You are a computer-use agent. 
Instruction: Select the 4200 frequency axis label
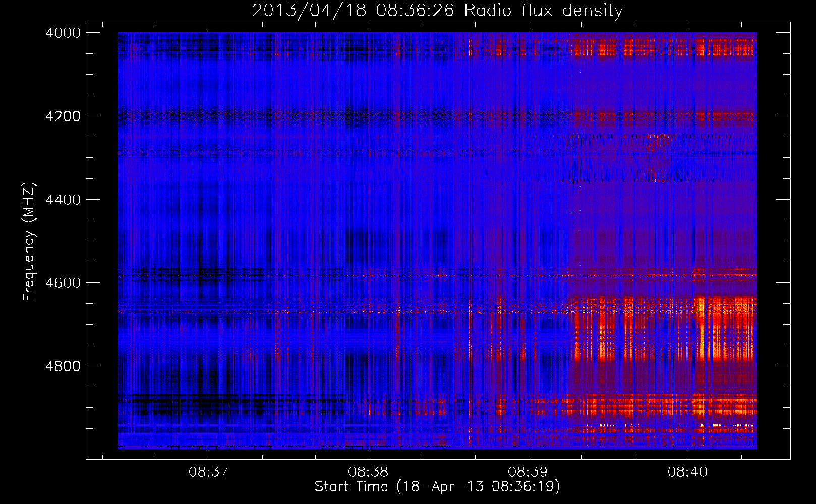pyautogui.click(x=63, y=116)
